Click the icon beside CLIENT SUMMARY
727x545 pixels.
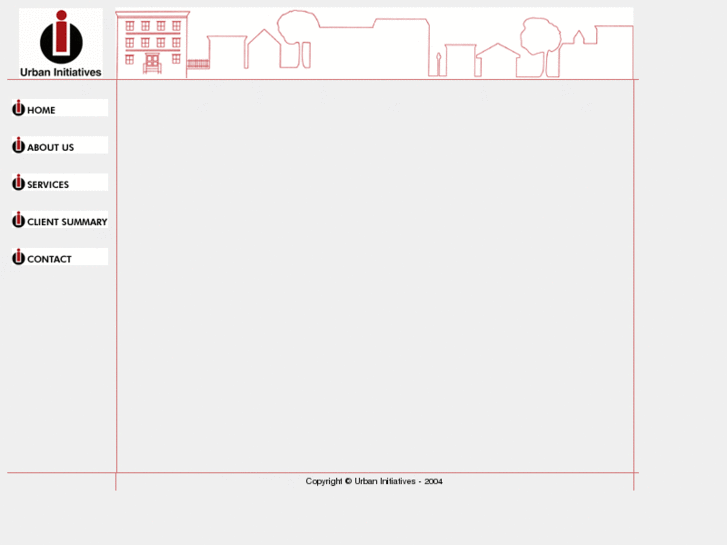(x=18, y=219)
